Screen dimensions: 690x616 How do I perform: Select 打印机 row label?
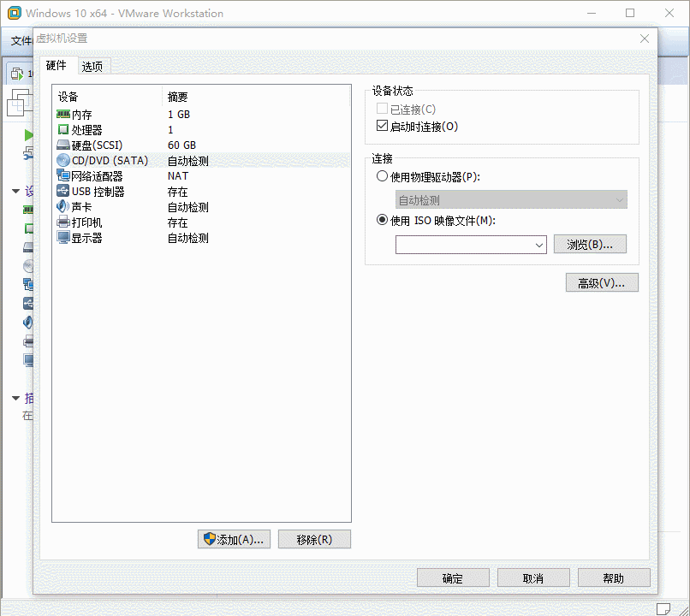(86, 222)
